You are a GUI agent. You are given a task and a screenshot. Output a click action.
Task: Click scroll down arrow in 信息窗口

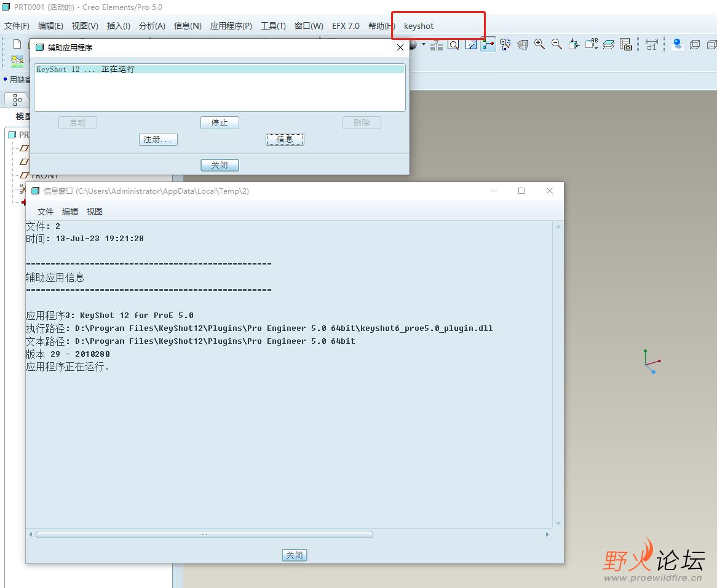tap(558, 523)
